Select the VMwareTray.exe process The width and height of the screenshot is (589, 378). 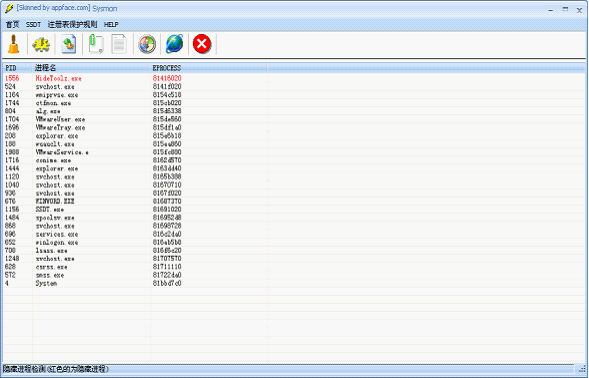(294, 127)
